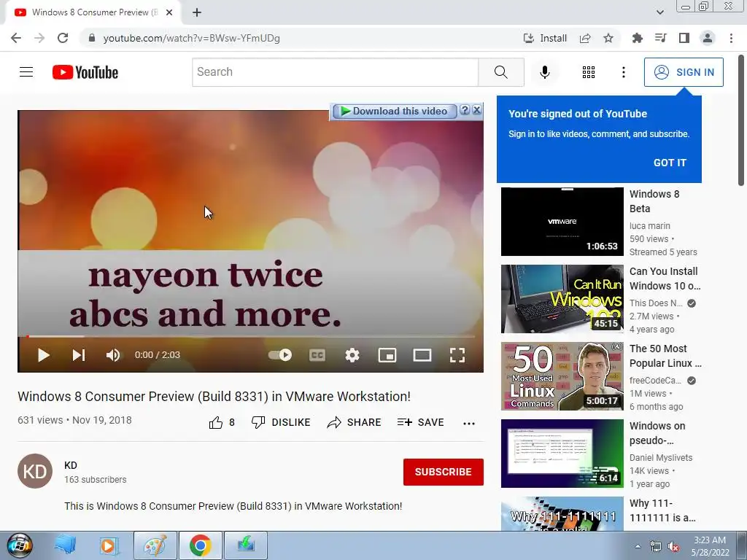Open the player settings gear
This screenshot has width=747, height=560.
tap(352, 355)
